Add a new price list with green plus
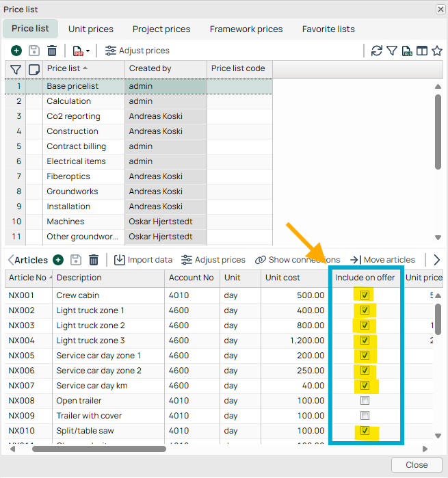This screenshot has height=478, width=448. tap(16, 51)
